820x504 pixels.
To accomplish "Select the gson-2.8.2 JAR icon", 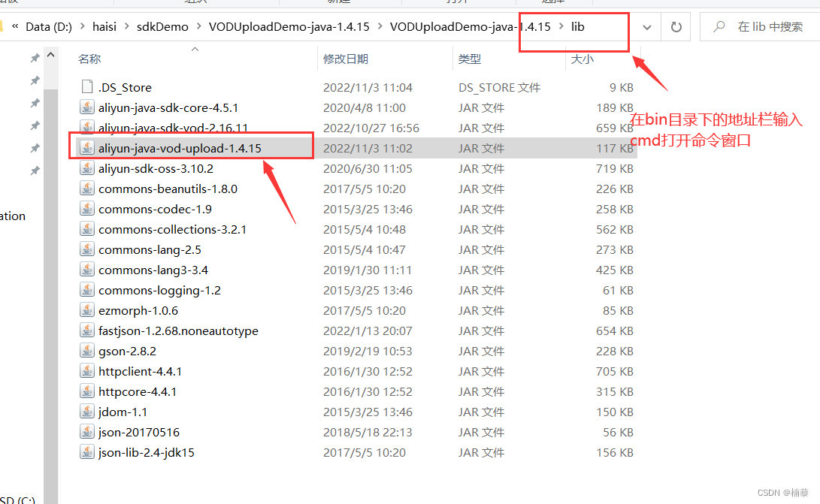I will coord(88,350).
